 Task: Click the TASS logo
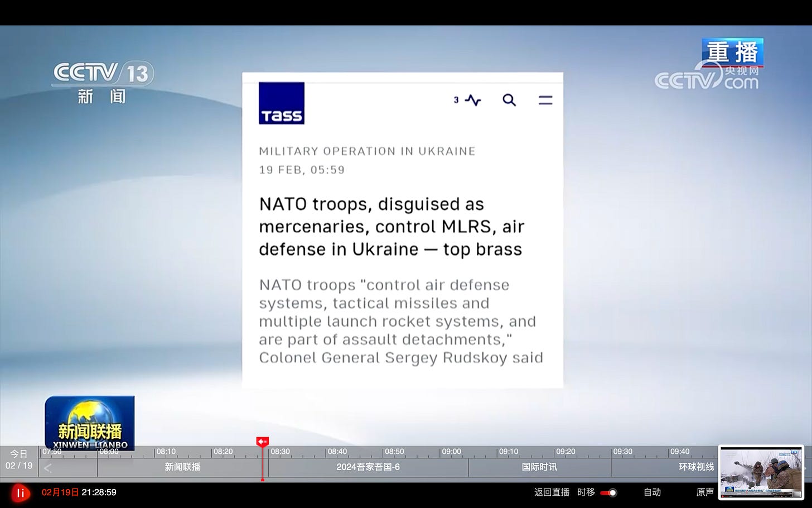point(282,103)
